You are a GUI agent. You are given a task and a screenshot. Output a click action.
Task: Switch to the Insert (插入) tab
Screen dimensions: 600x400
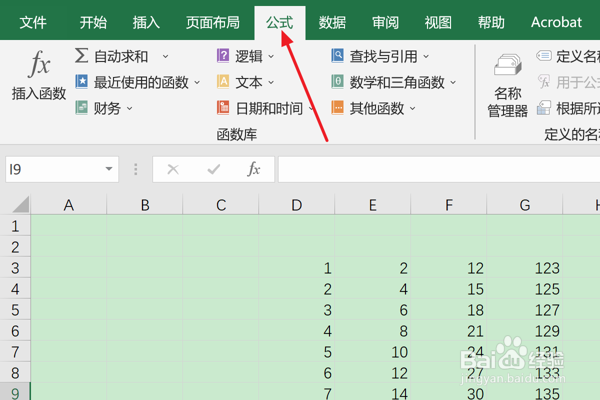pos(146,22)
